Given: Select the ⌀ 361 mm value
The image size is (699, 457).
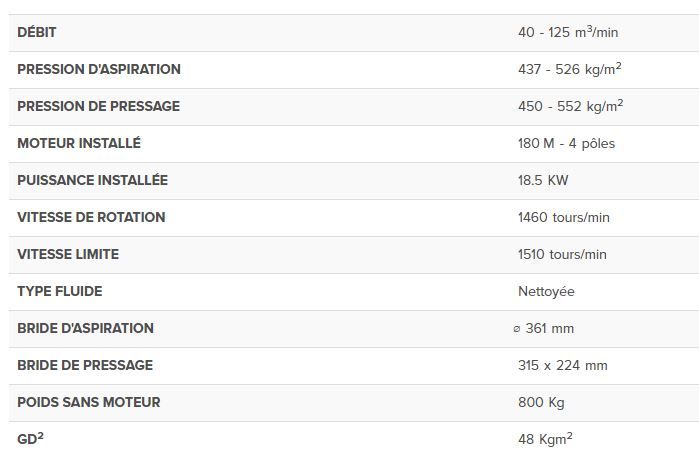Looking at the screenshot, I should click(x=543, y=329).
